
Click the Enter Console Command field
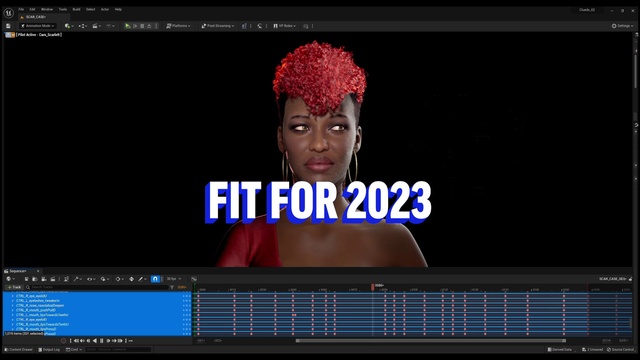[x=118, y=350]
